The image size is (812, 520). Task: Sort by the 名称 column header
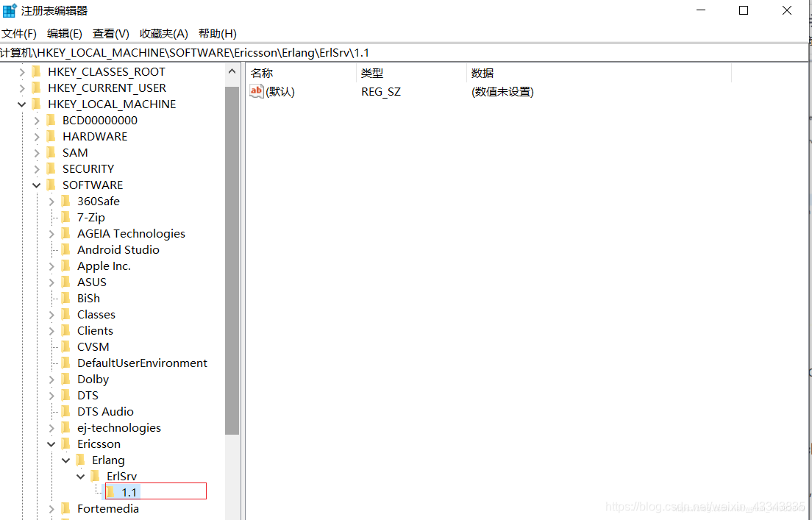302,73
